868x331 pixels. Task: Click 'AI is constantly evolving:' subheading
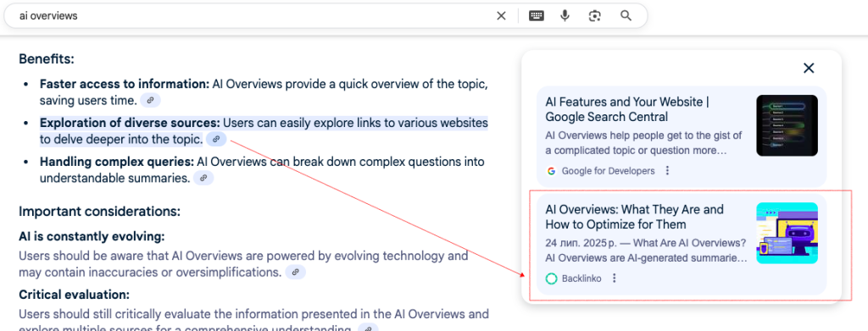pos(92,236)
